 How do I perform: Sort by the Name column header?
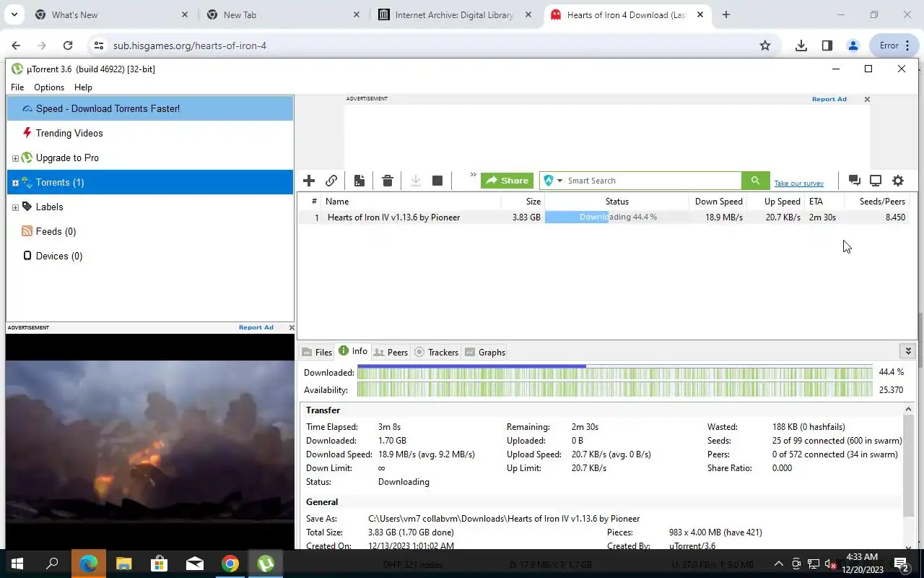411,202
